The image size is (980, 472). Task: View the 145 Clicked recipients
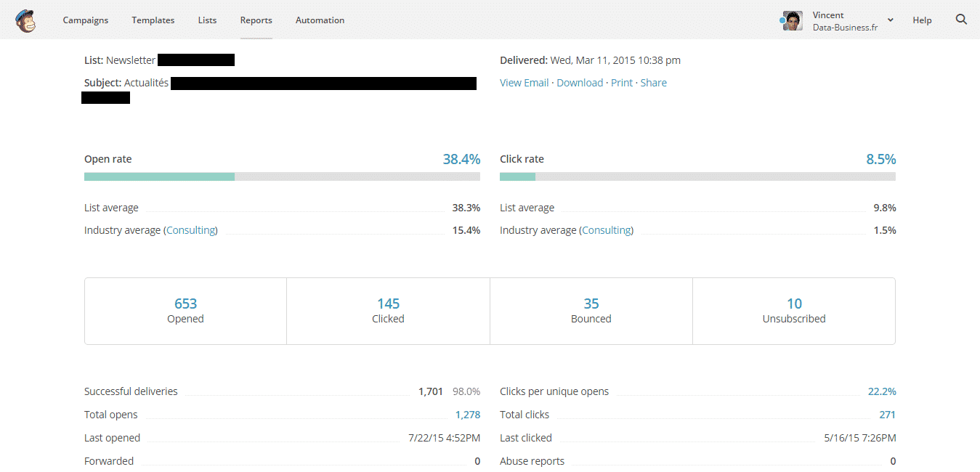[x=388, y=304]
